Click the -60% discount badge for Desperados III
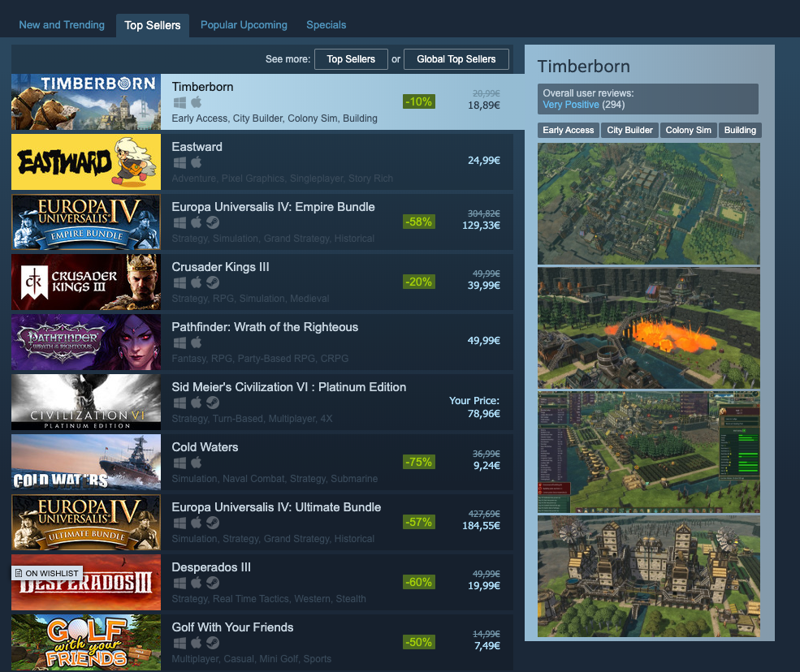 tap(419, 582)
